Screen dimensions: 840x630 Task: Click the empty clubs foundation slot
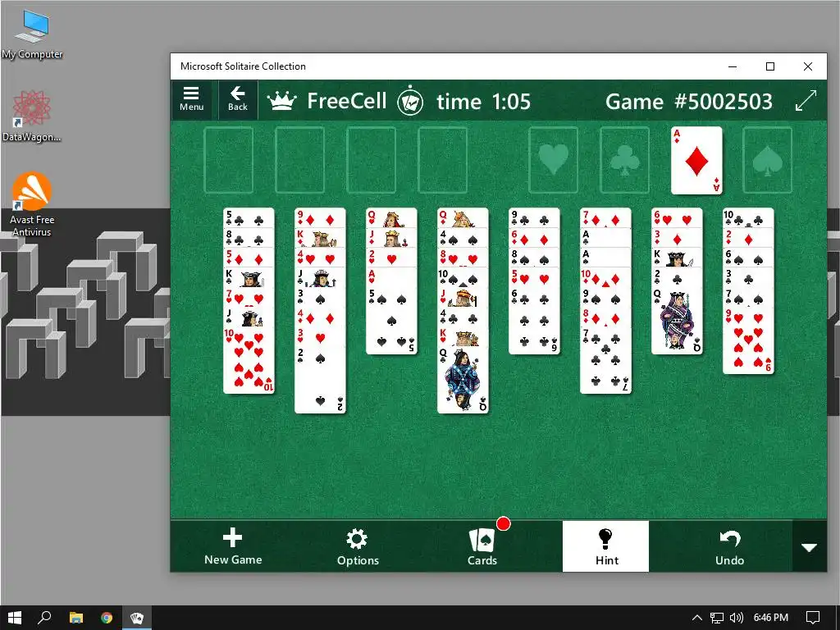pyautogui.click(x=624, y=160)
